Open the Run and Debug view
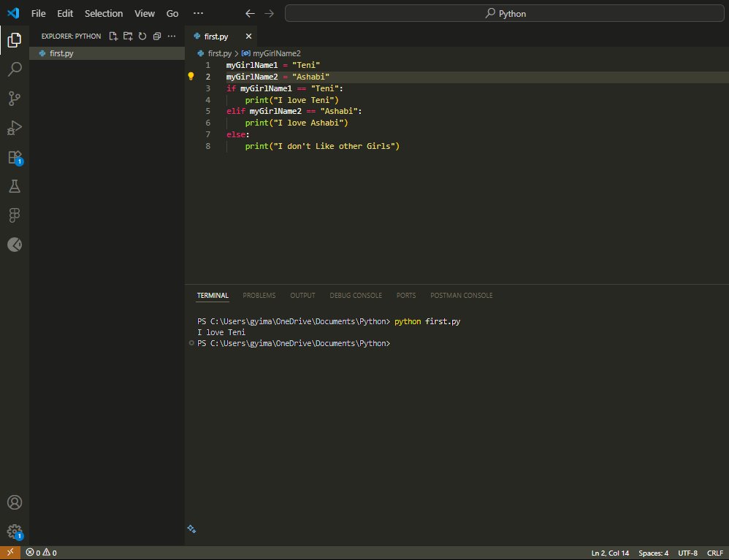The height and width of the screenshot is (560, 729). [x=15, y=128]
